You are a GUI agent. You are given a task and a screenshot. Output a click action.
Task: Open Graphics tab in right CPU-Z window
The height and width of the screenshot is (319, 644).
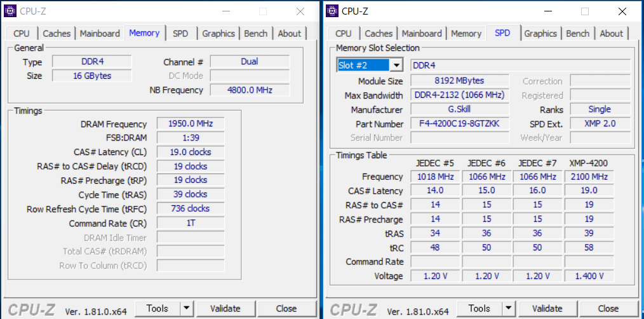point(540,34)
